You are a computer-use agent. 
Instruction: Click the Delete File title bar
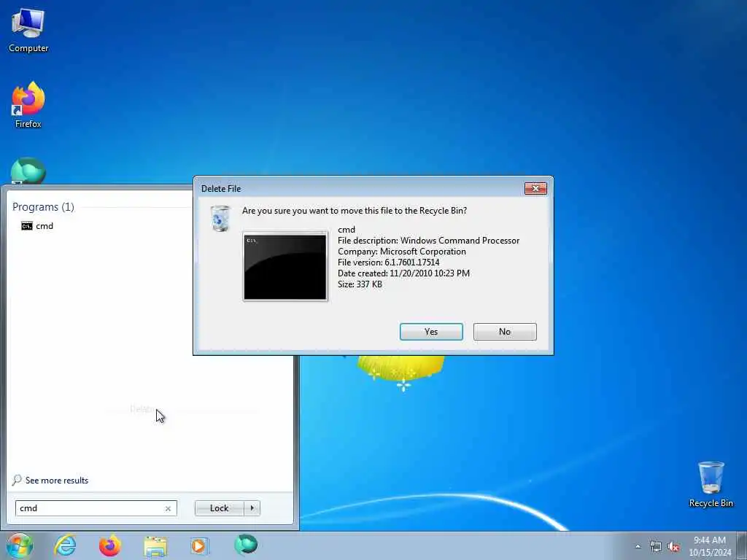(360, 189)
